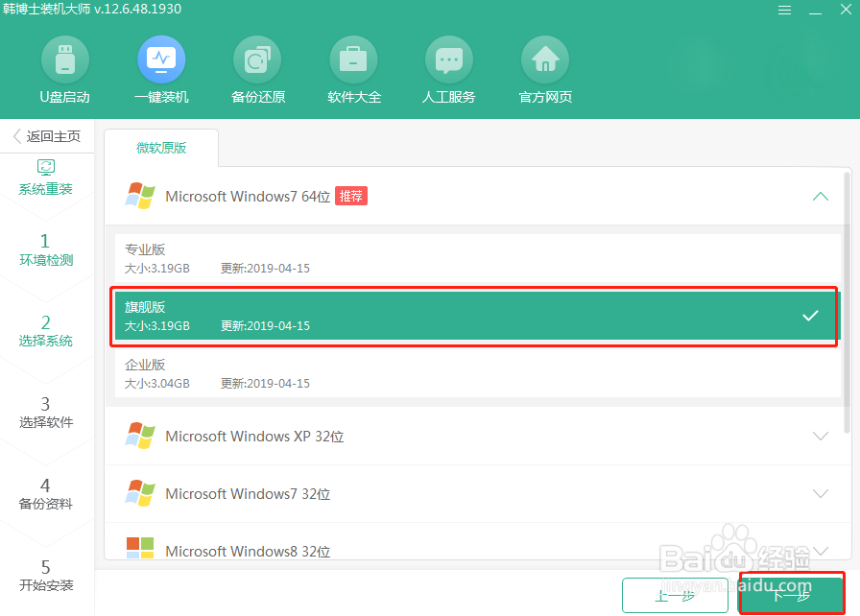Screen dimensions: 860x616
Task: Select the 一键装机 icon
Action: pos(161,59)
